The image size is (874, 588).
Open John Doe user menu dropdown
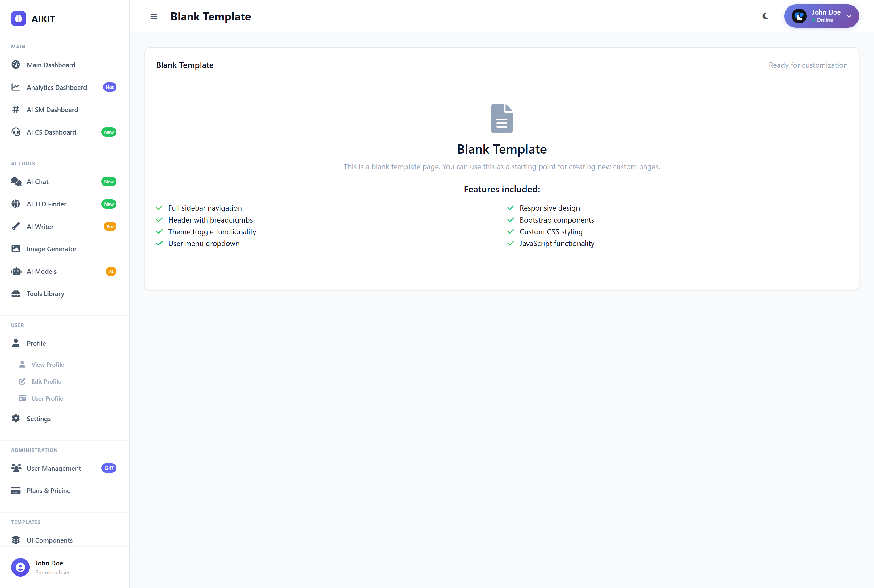click(821, 16)
